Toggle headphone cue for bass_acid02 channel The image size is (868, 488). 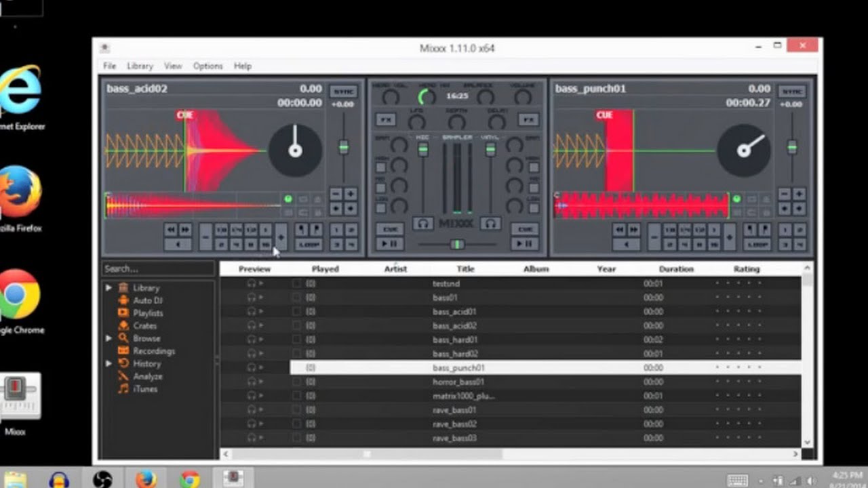[423, 224]
